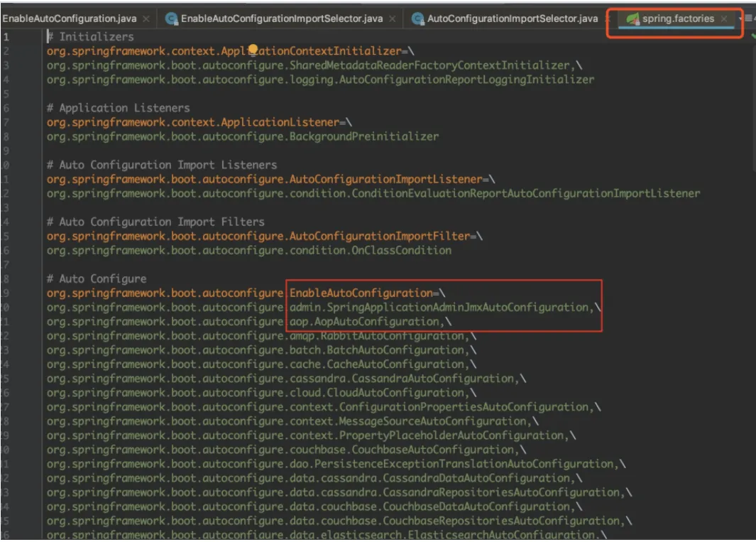
Task: Click the MessageSourceAutoConfiguration line
Action: tap(292, 421)
